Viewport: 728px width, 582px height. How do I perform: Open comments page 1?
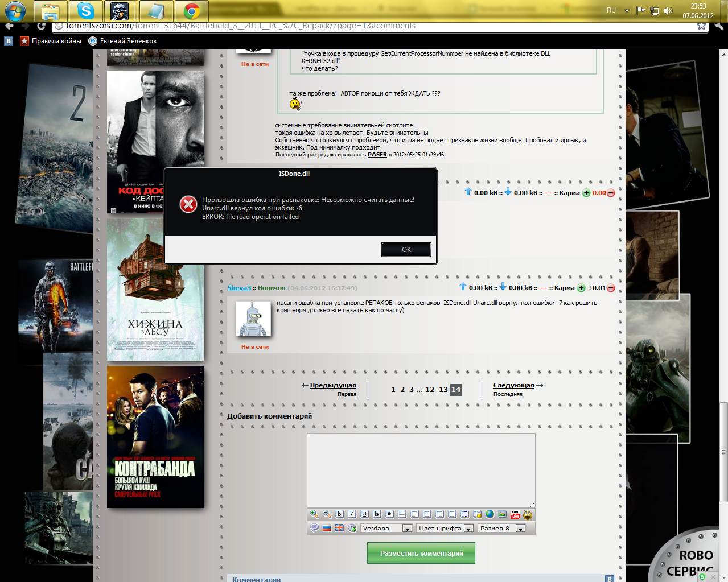click(x=393, y=390)
